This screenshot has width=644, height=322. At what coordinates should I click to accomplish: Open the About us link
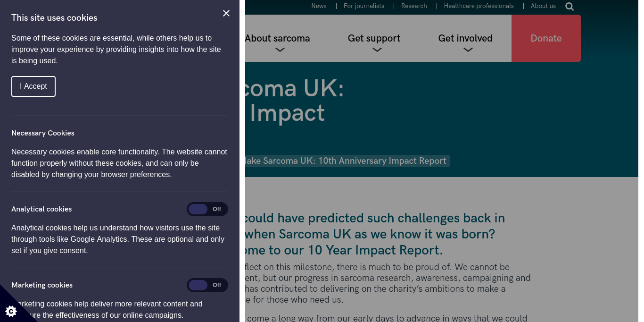coord(543,6)
